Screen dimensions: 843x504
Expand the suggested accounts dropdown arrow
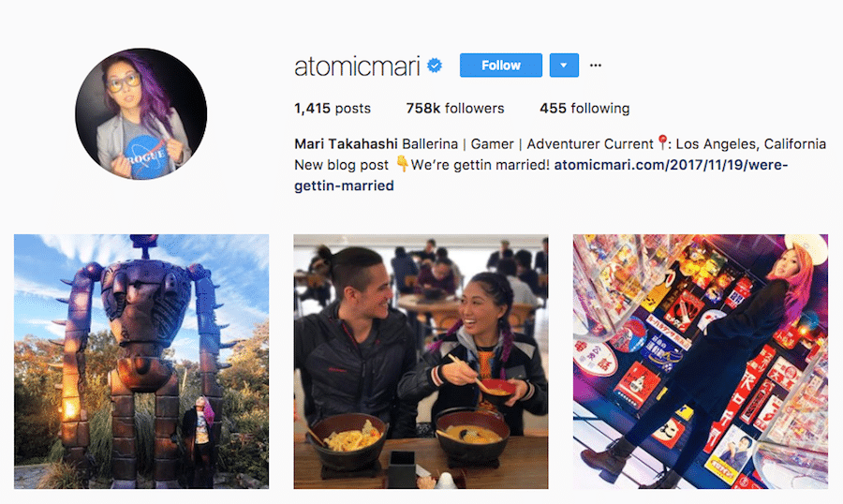pyautogui.click(x=564, y=65)
